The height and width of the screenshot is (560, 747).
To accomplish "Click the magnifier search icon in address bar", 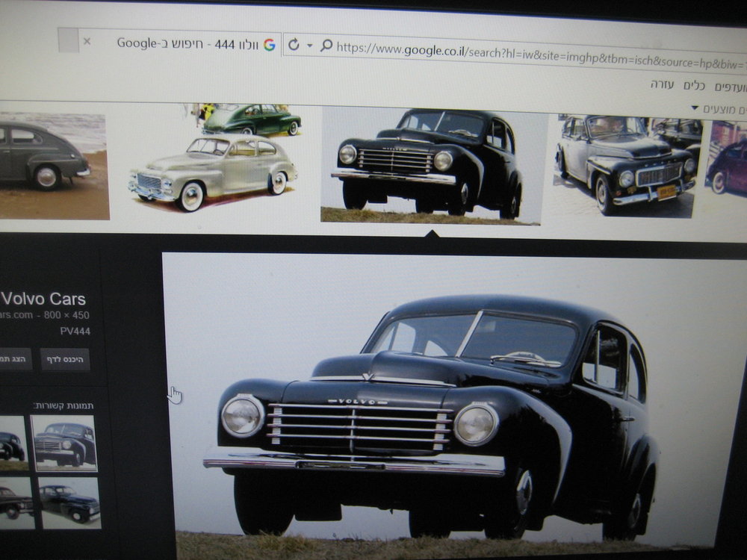I will pyautogui.click(x=326, y=46).
